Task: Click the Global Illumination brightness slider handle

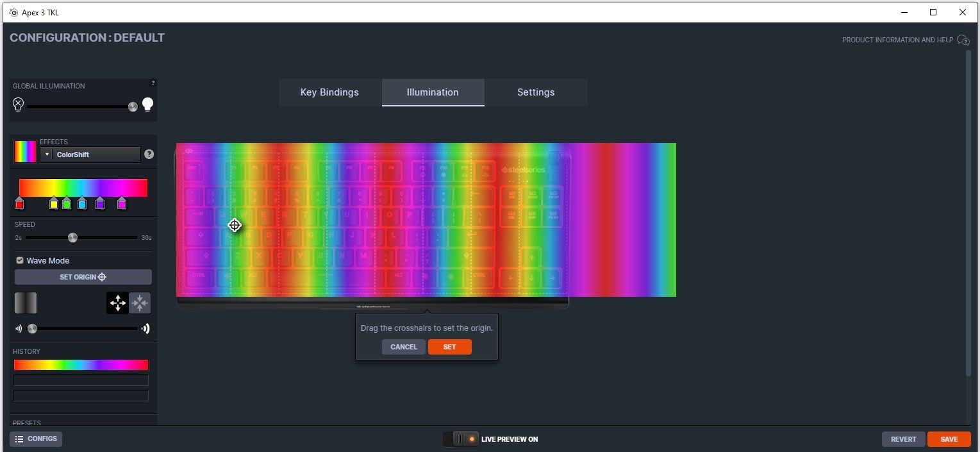Action: [133, 106]
